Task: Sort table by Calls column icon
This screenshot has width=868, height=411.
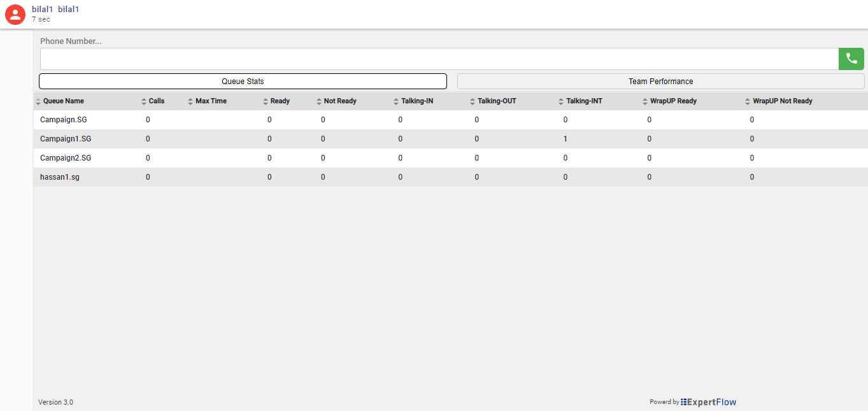Action: click(x=144, y=101)
